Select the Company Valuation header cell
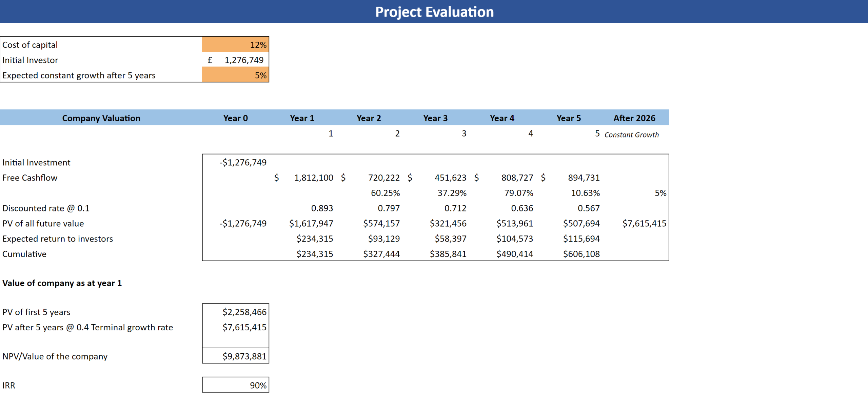Image resolution: width=868 pixels, height=394 pixels. (x=101, y=118)
